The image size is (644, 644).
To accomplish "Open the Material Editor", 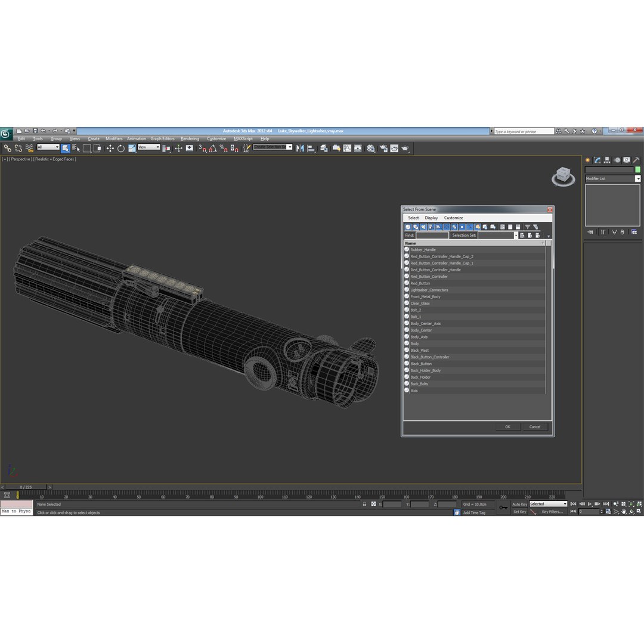I will coord(371,148).
